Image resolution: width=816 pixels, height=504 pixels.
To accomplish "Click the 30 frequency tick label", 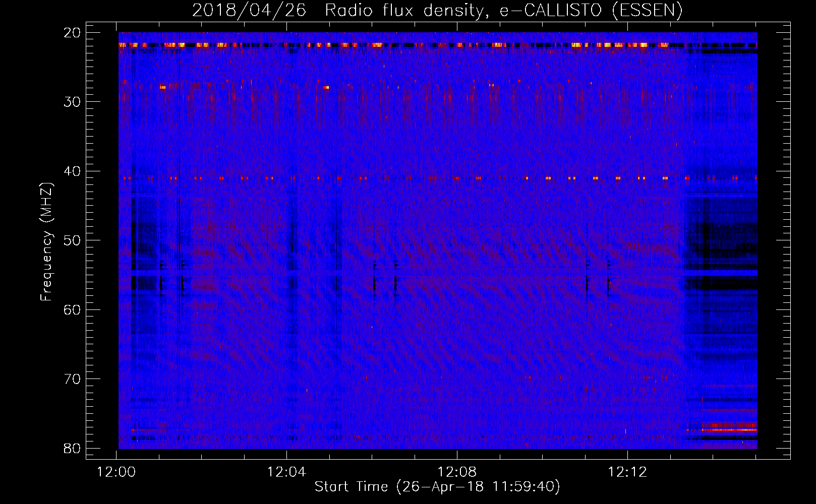I will tap(73, 102).
